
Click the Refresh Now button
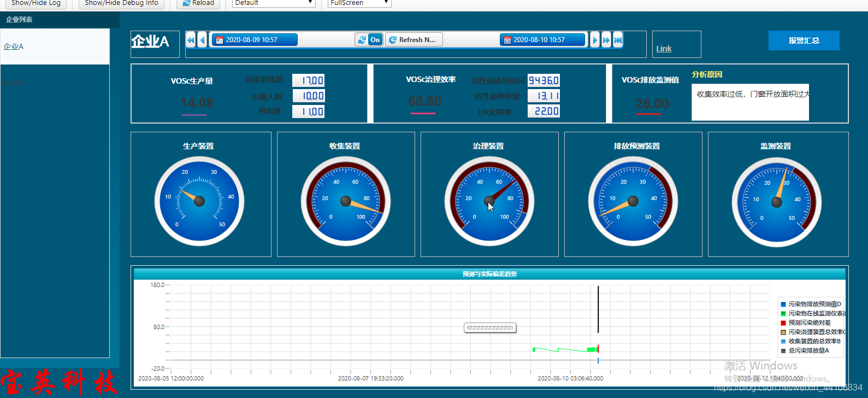414,40
